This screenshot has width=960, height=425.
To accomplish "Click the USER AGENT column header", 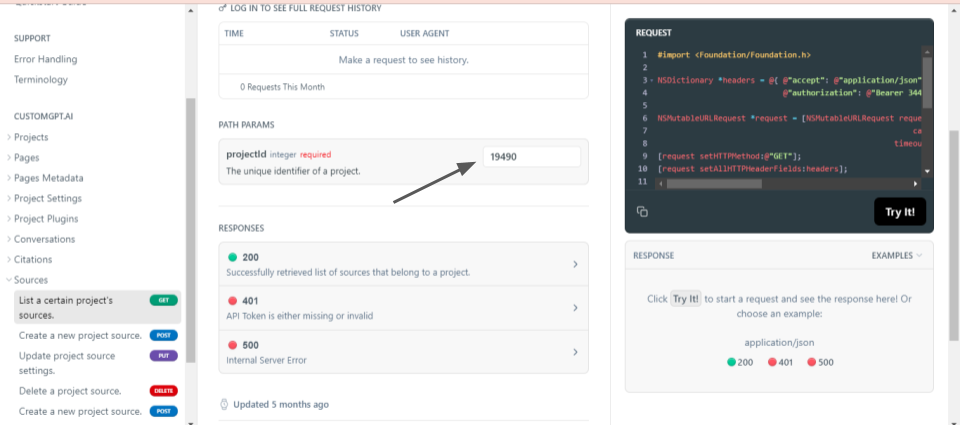I will coord(424,34).
